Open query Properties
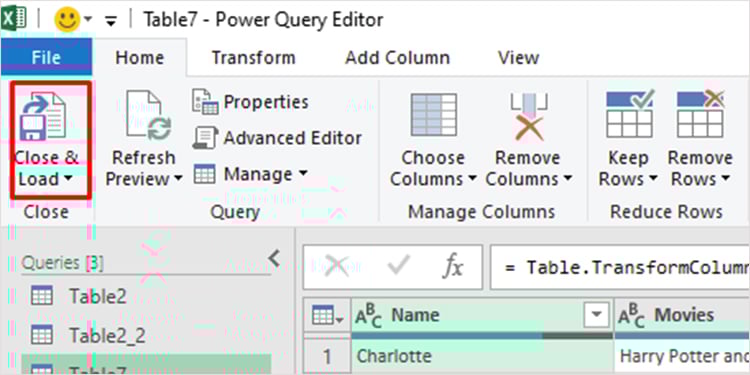This screenshot has height=375, width=750. (250, 102)
